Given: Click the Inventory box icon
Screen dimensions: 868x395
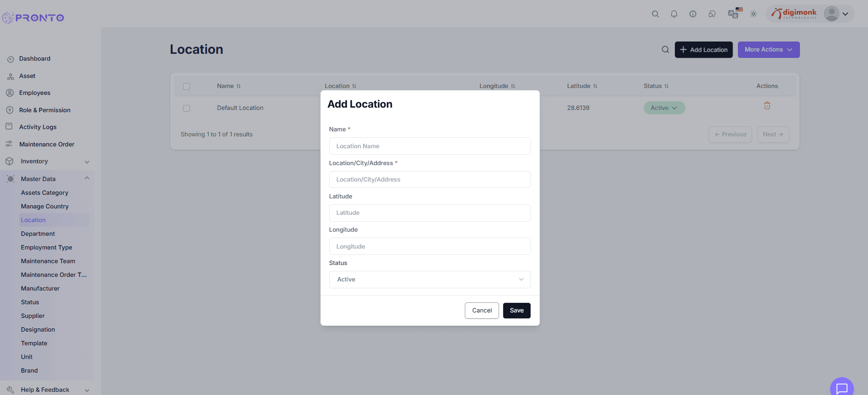Looking at the screenshot, I should tap(9, 161).
